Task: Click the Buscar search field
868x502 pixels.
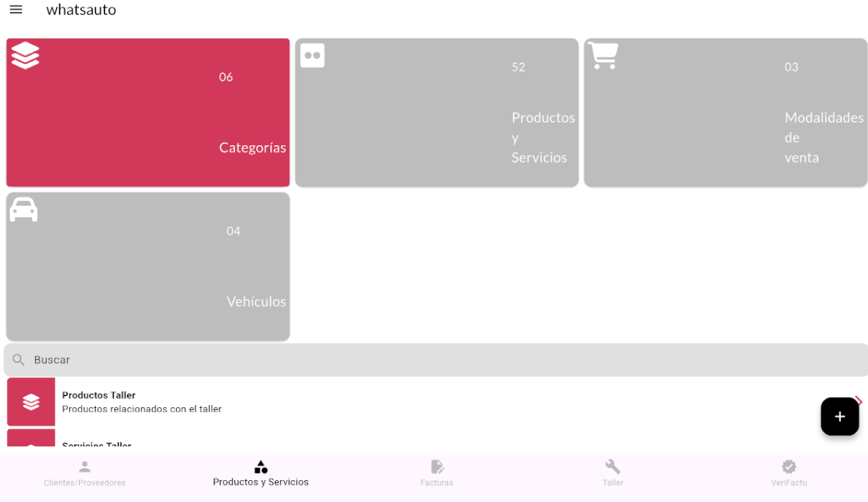Action: (436, 360)
